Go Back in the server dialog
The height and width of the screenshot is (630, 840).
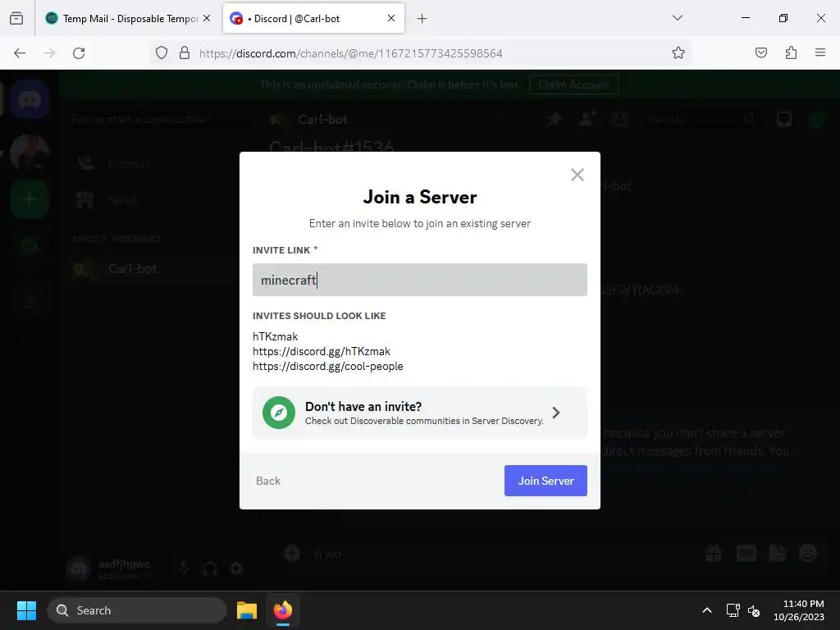(x=268, y=481)
